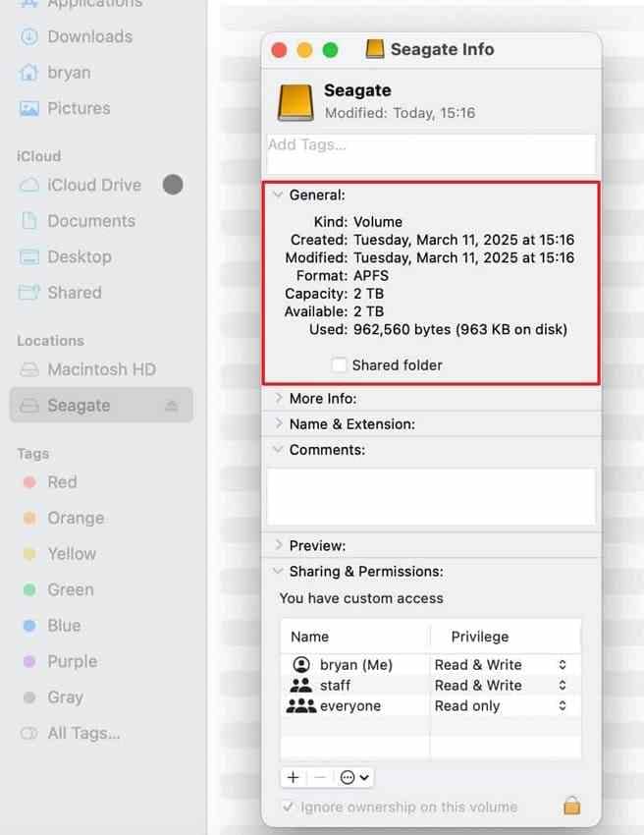Click the Pictures photo icon
644x835 pixels.
(29, 109)
